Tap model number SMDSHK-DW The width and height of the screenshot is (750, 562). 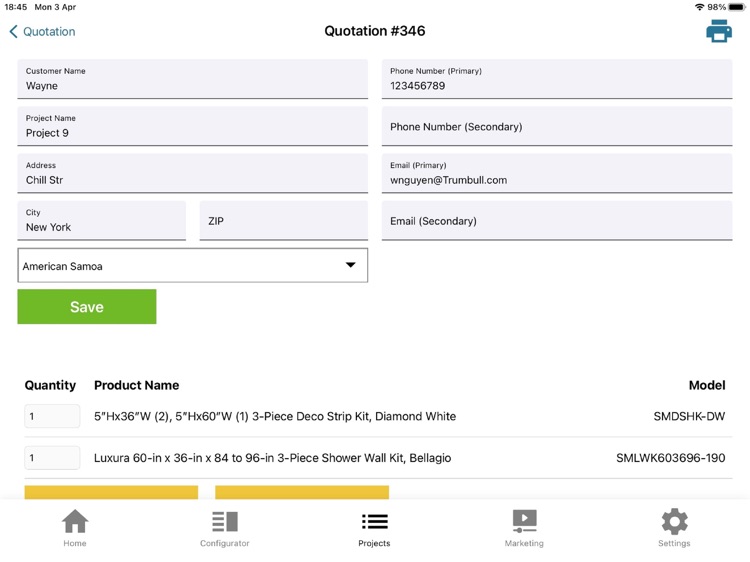689,416
